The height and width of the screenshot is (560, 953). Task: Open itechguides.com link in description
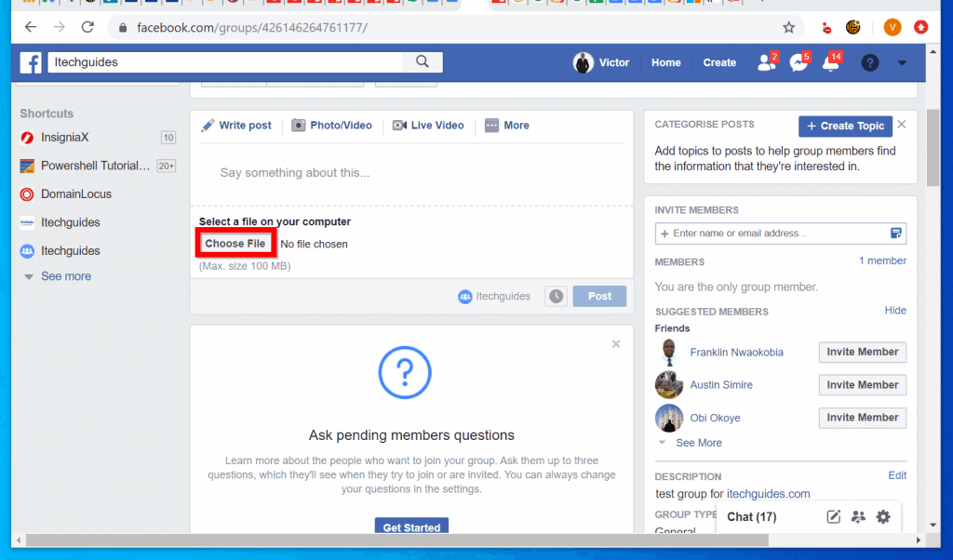click(768, 494)
